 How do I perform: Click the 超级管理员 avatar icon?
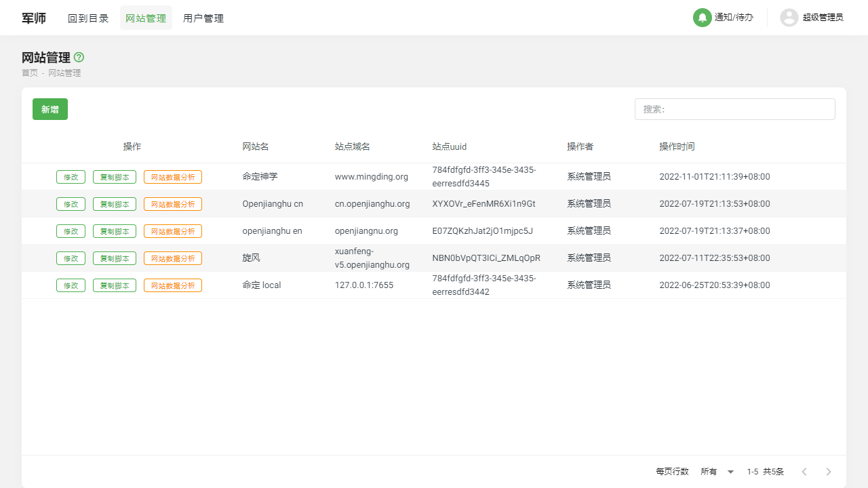789,18
